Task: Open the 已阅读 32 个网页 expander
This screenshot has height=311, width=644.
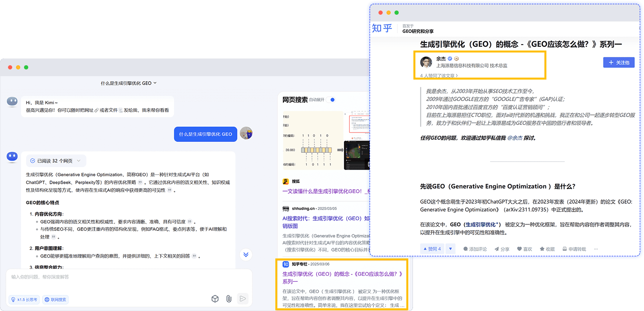Action: (56, 161)
